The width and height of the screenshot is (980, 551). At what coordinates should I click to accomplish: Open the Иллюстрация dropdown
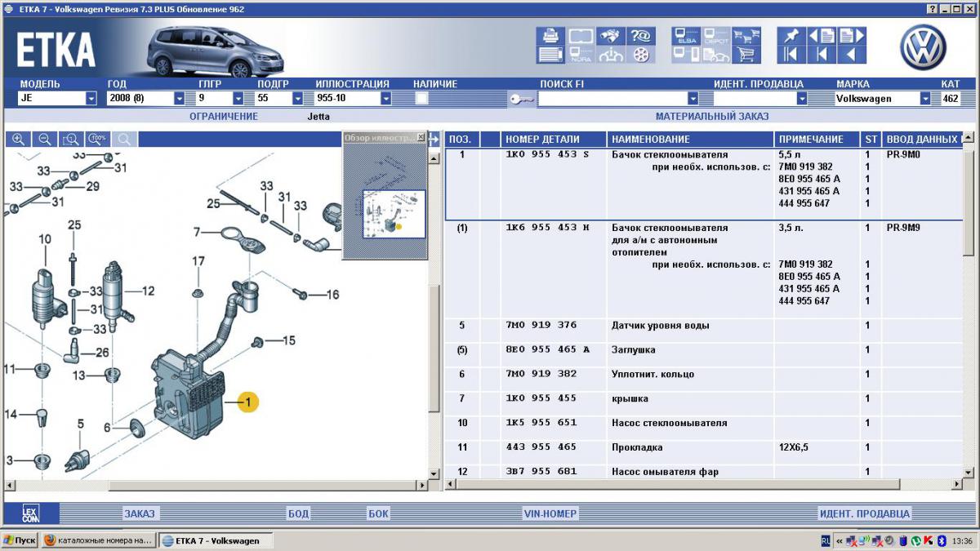click(x=386, y=98)
